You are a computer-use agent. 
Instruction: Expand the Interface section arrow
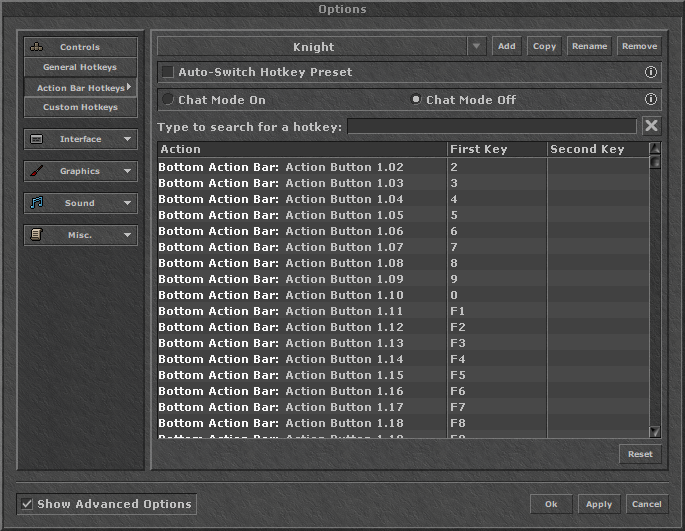[127, 139]
